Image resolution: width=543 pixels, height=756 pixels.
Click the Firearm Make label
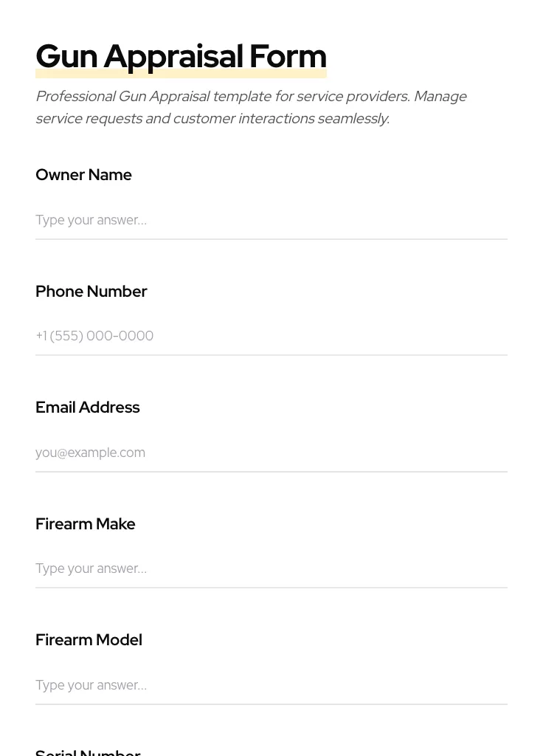coord(85,524)
